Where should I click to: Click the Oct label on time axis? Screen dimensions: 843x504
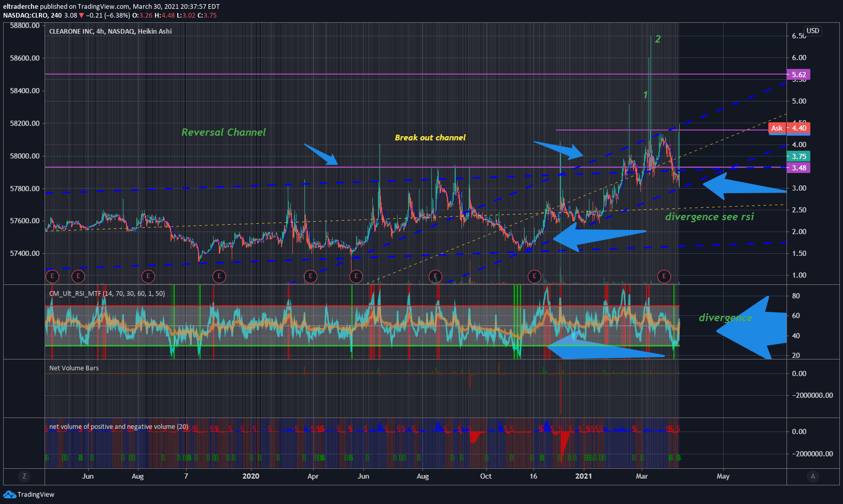pos(486,476)
